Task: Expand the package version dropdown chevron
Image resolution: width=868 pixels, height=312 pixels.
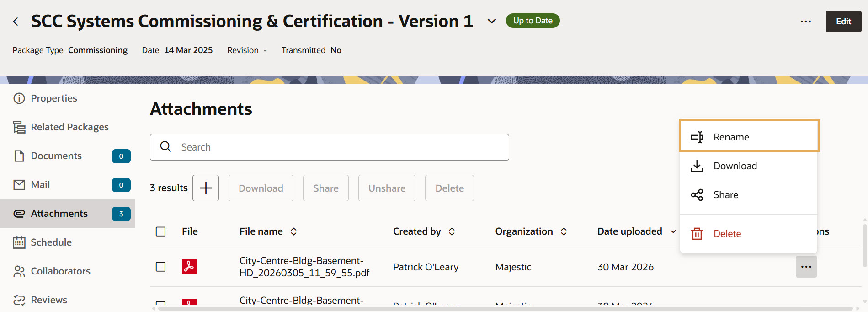Action: click(491, 21)
